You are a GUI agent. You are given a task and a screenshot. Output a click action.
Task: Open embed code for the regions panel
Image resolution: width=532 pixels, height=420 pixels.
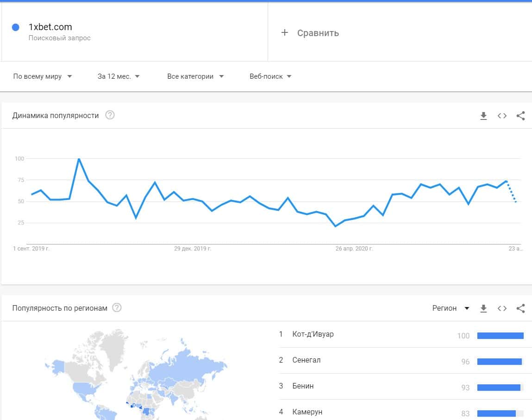point(502,308)
